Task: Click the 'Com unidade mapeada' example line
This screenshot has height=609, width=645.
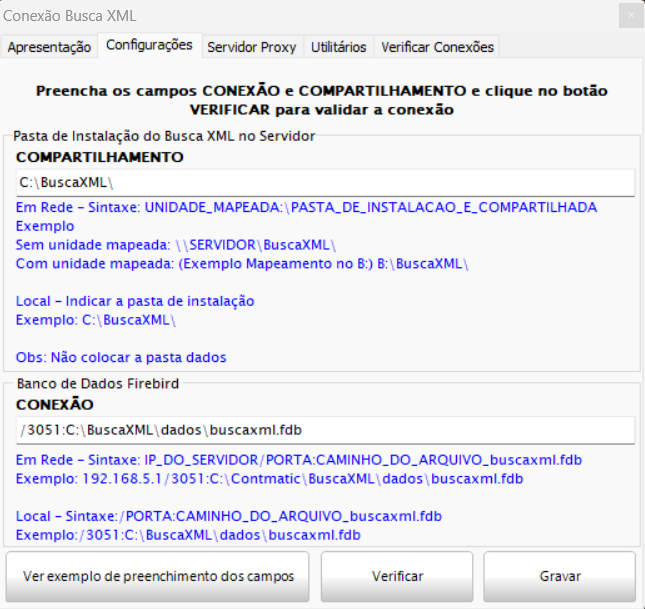Action: [x=242, y=263]
